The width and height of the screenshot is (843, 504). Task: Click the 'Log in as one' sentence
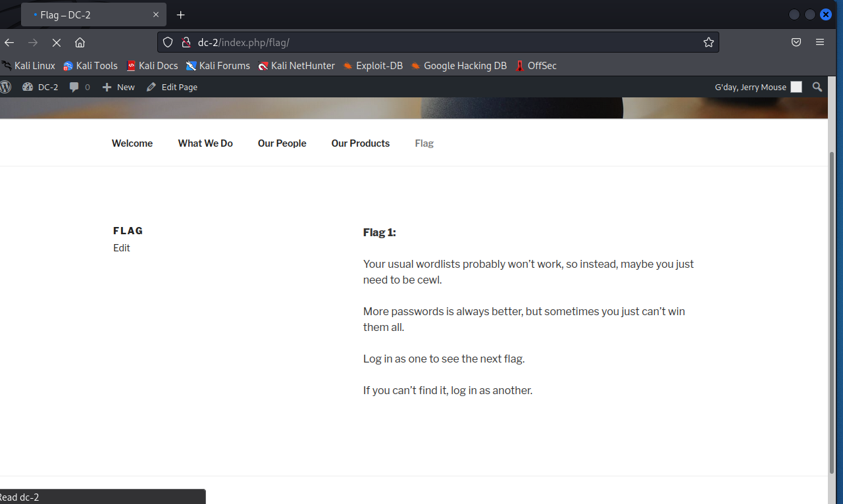tap(444, 359)
